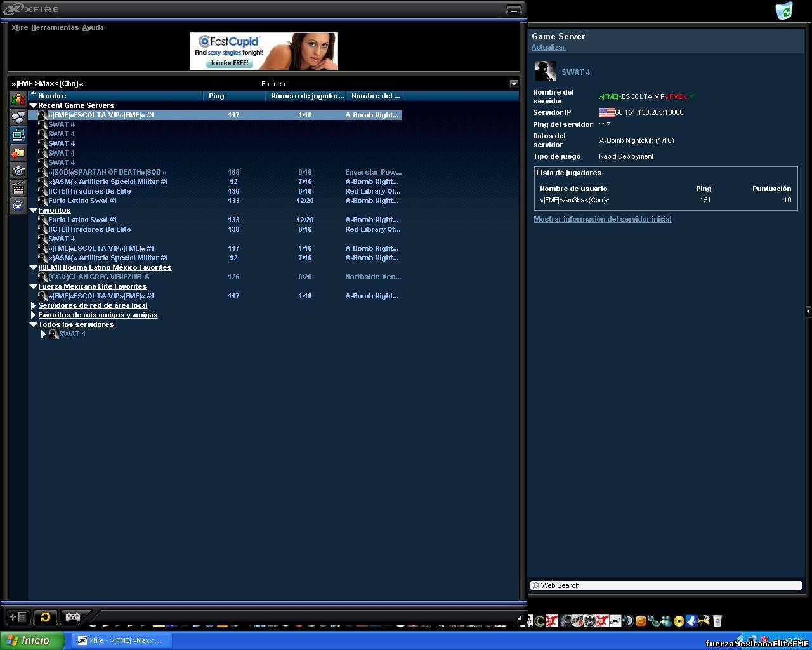Click the Rapid Deployment game type value
The width and height of the screenshot is (812, 650).
tap(626, 156)
